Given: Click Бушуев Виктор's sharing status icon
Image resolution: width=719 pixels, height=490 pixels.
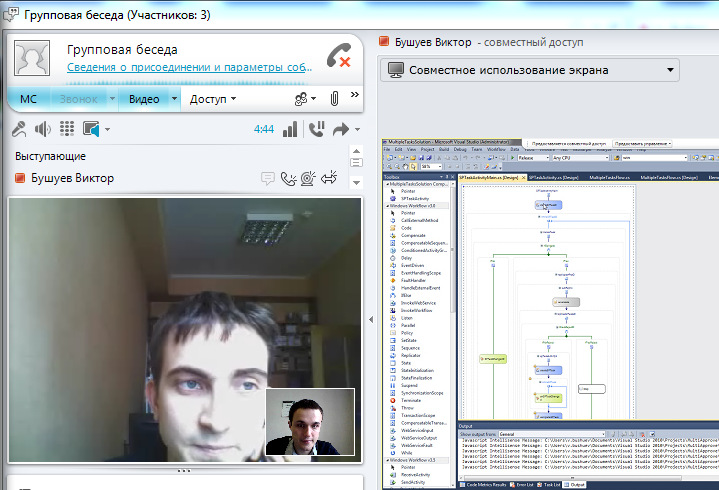Looking at the screenshot, I should [x=329, y=178].
